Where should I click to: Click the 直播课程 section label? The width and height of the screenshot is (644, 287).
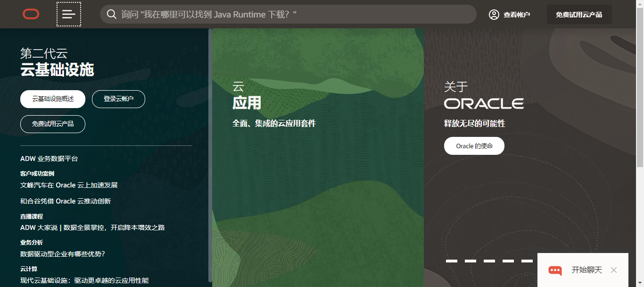(x=32, y=216)
